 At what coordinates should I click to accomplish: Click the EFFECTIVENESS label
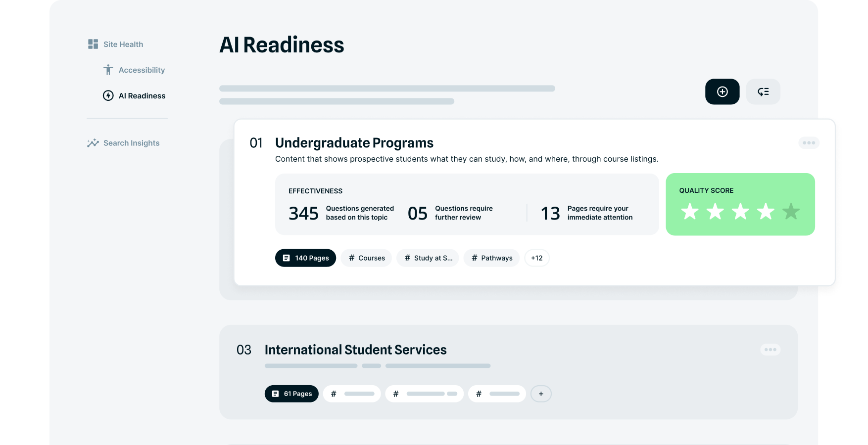pos(315,191)
